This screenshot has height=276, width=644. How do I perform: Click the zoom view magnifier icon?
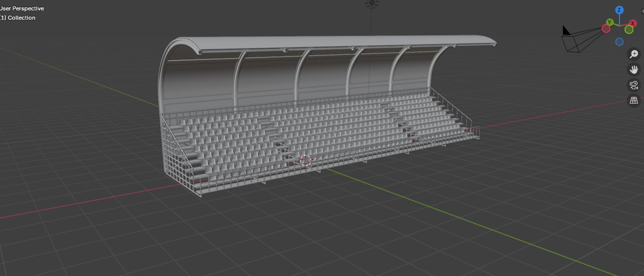point(634,54)
